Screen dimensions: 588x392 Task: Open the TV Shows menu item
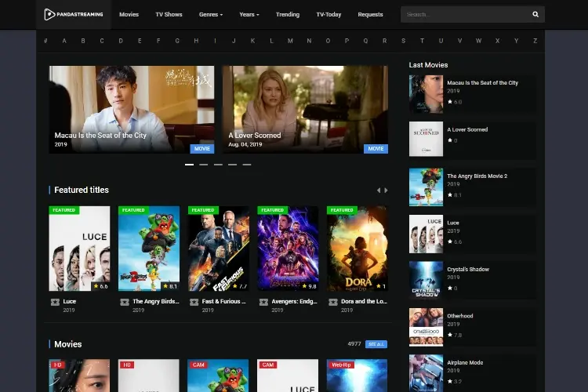coord(169,14)
